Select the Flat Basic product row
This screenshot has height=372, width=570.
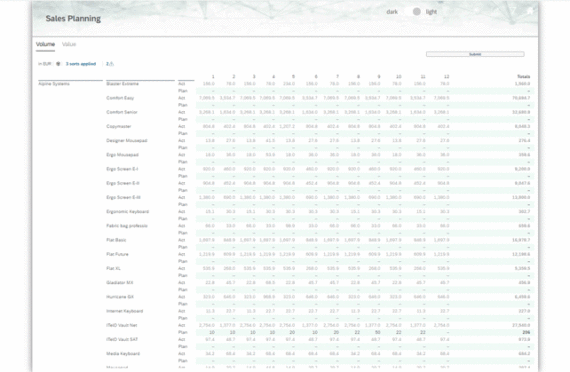coord(116,240)
